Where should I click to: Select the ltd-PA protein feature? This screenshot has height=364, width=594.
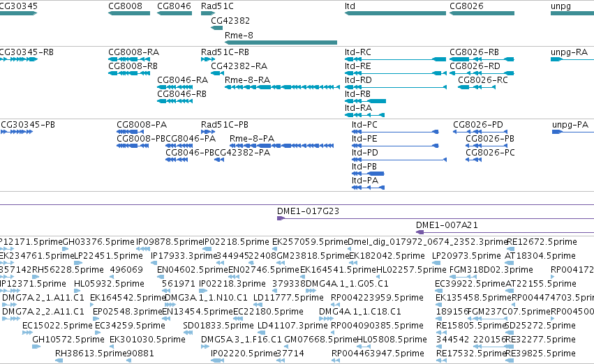(369, 188)
